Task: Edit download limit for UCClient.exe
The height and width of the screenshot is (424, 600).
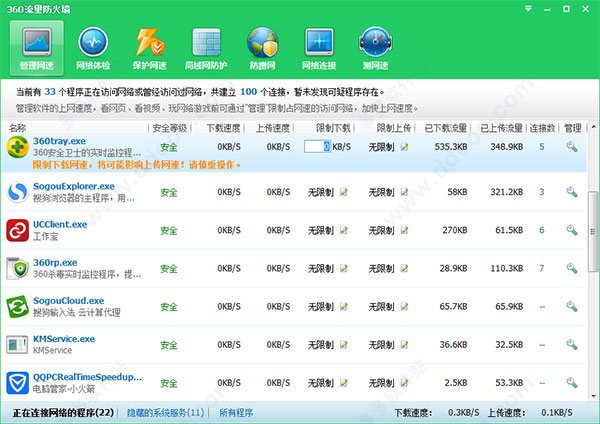Action: 344,230
